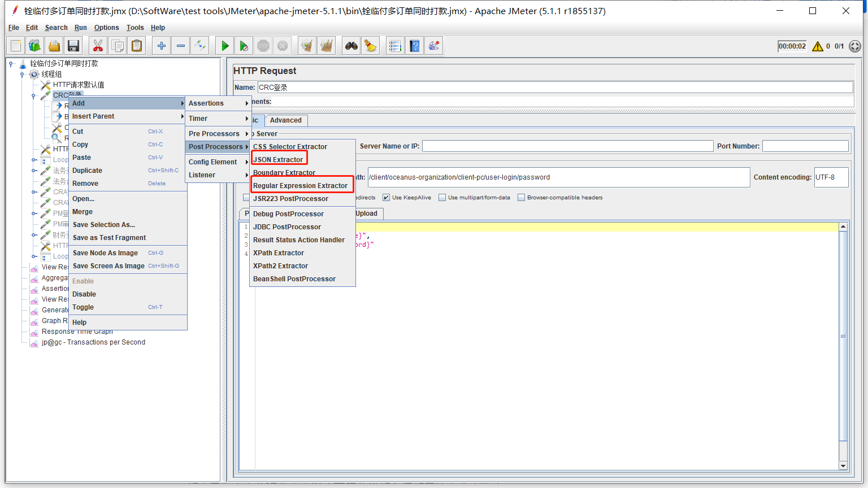Click the thread status icon beside 0/1
Image resolution: width=868 pixels, height=488 pixels.
click(855, 46)
